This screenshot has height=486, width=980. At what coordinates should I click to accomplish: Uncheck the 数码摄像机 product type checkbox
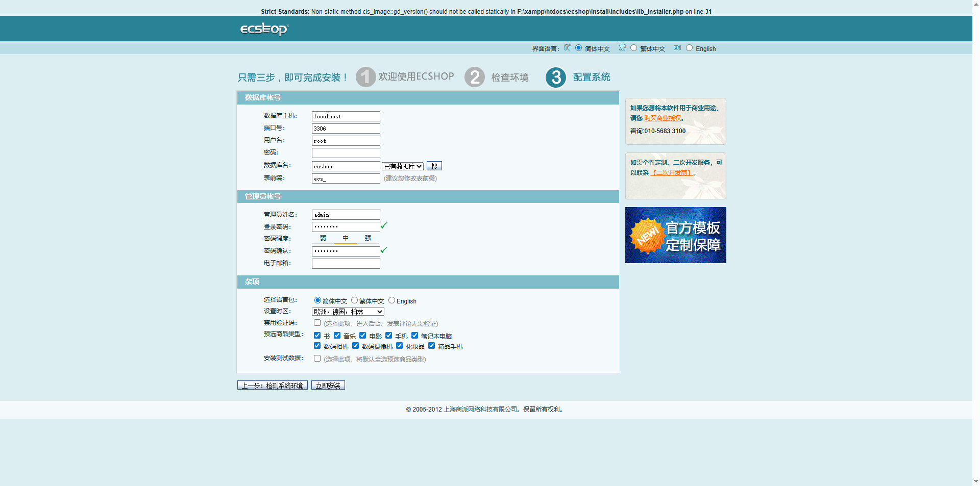click(355, 346)
